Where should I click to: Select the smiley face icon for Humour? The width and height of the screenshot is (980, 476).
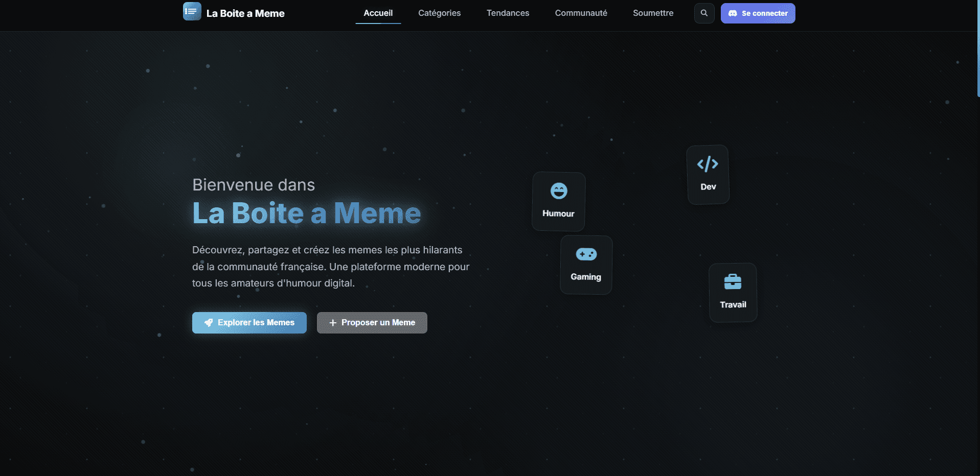[x=559, y=191]
